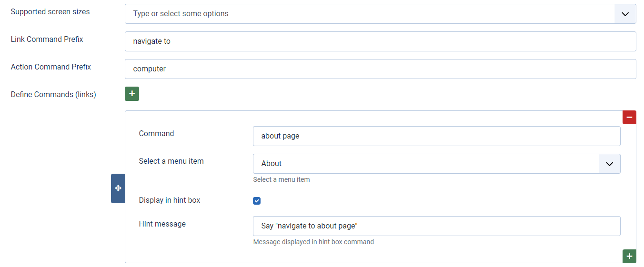Click the Action Command Prefix label
The image size is (644, 267).
(x=51, y=67)
